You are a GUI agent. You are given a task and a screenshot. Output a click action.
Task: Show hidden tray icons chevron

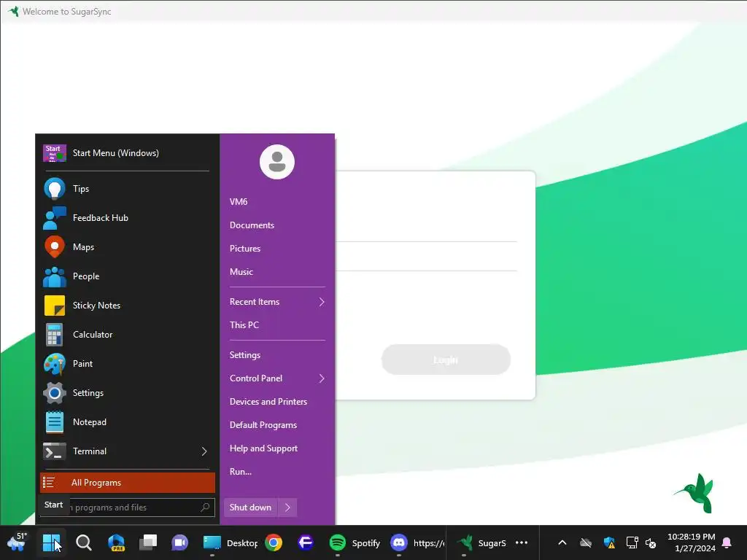point(562,542)
